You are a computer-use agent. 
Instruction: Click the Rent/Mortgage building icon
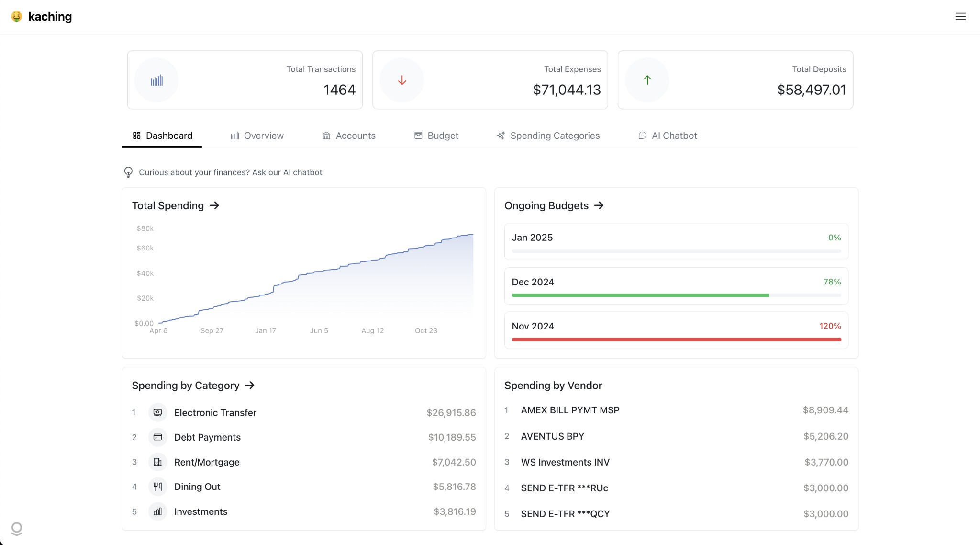(x=157, y=462)
